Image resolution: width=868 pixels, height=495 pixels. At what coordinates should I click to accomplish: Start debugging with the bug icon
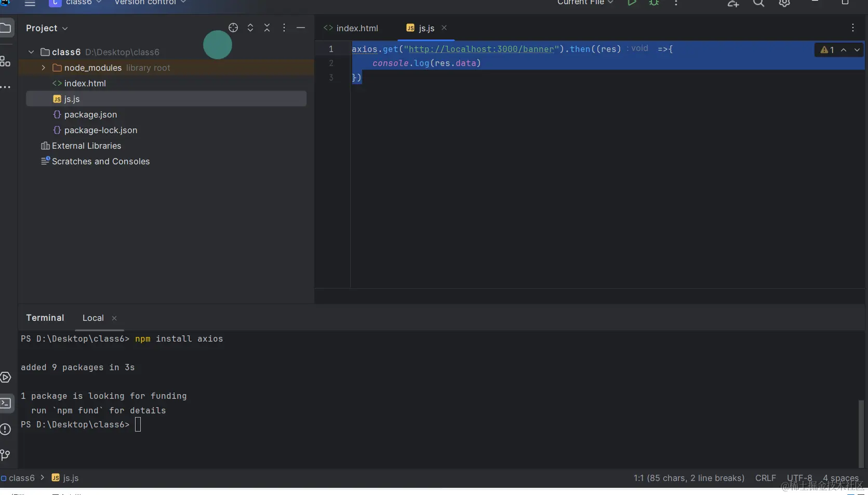(654, 3)
